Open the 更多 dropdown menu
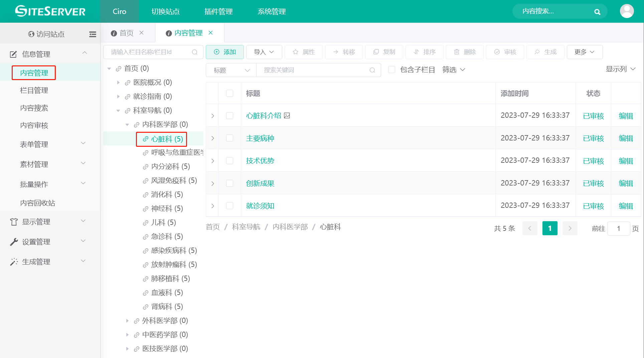The width and height of the screenshot is (644, 358). click(x=585, y=52)
